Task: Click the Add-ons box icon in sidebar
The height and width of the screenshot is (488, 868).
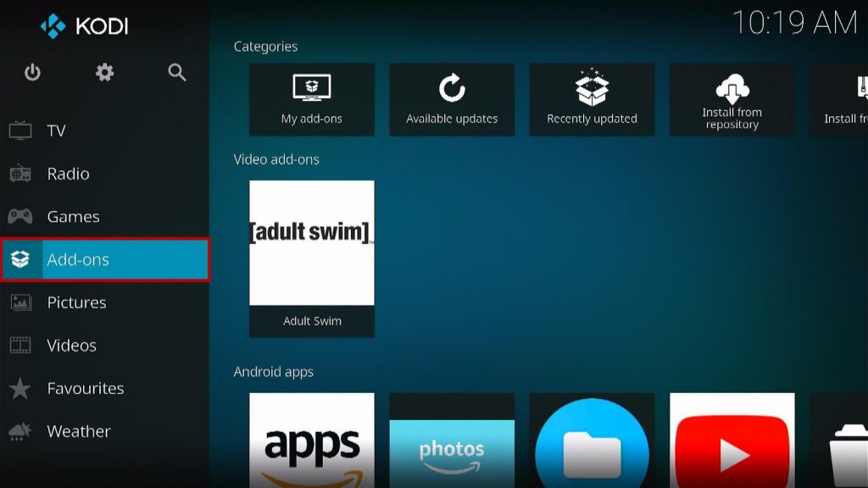Action: [20, 259]
